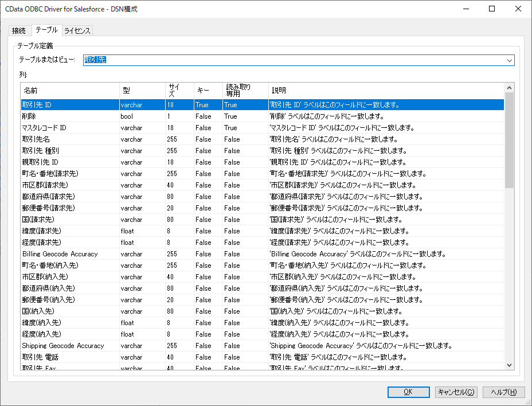Click the OK button
This screenshot has height=406, width=532.
click(x=409, y=392)
